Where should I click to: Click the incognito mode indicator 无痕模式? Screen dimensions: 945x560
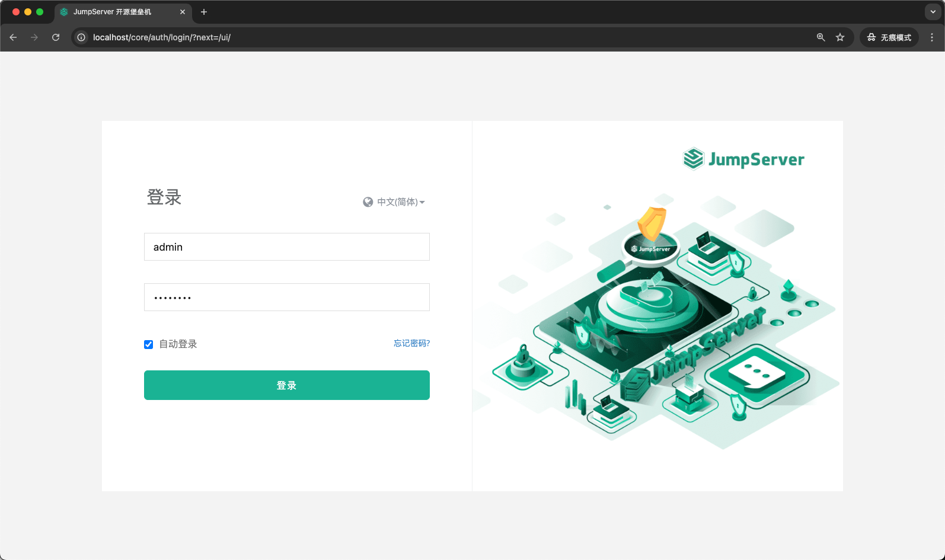click(889, 37)
